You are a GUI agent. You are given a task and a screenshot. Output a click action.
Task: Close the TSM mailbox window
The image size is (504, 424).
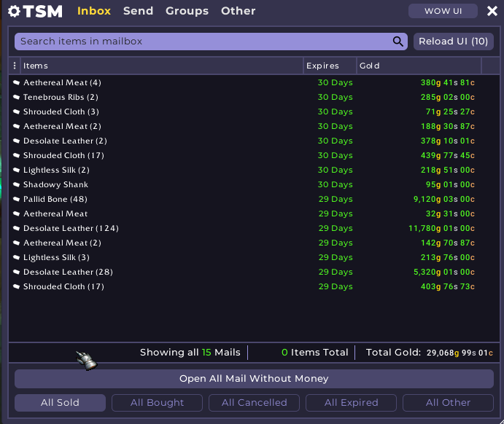pyautogui.click(x=490, y=11)
